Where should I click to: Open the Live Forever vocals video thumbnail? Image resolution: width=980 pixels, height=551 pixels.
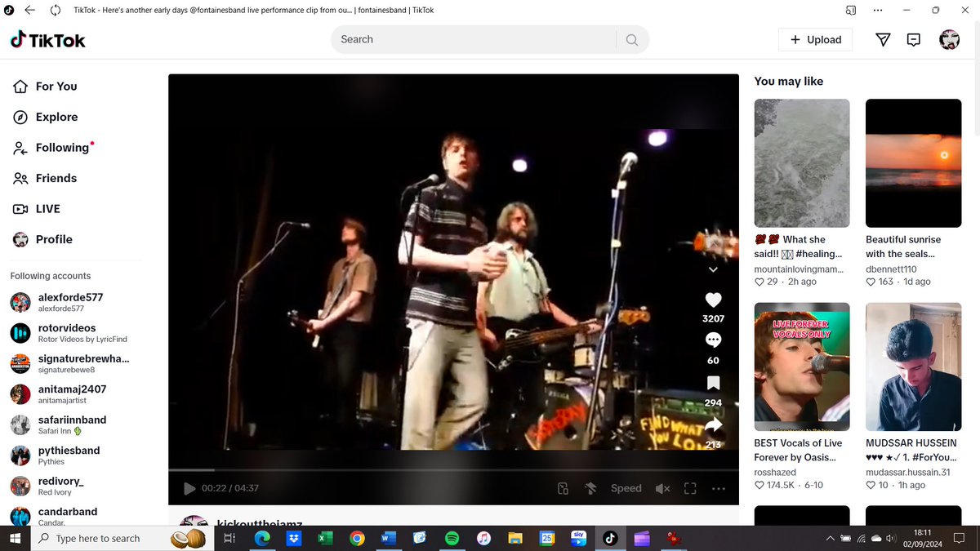[802, 367]
